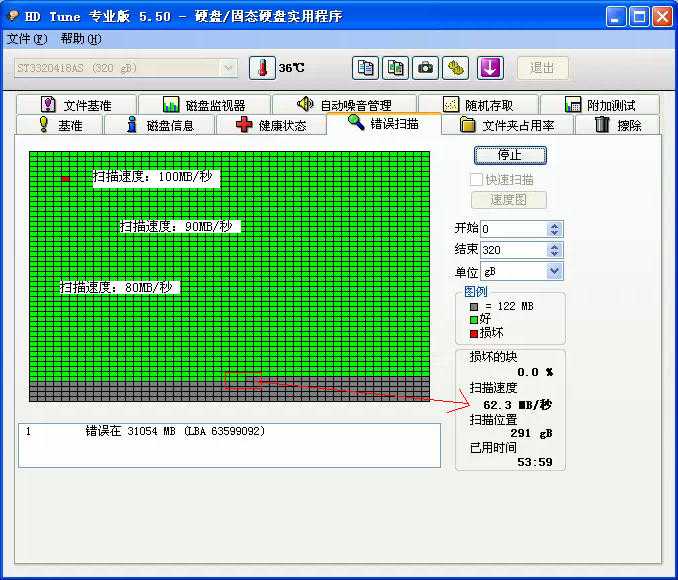678x580 pixels.
Task: Open the 单位 gB unit dropdown
Action: pos(554,272)
